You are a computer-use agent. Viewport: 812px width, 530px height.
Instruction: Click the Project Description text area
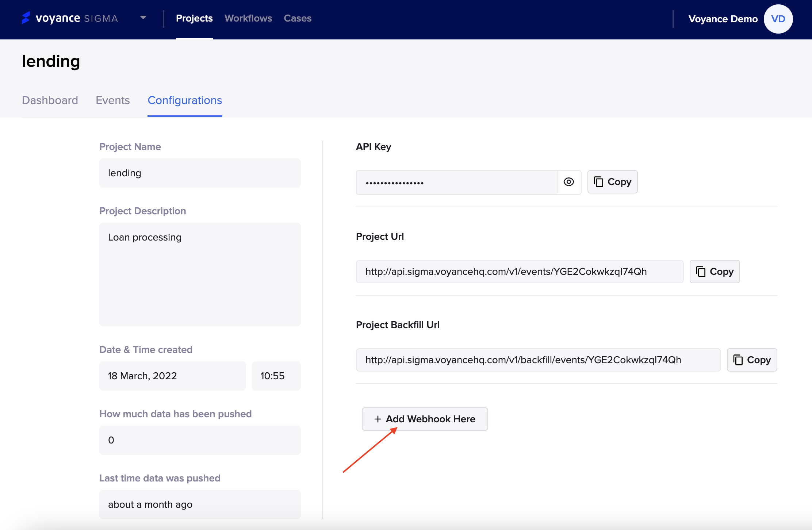[200, 274]
